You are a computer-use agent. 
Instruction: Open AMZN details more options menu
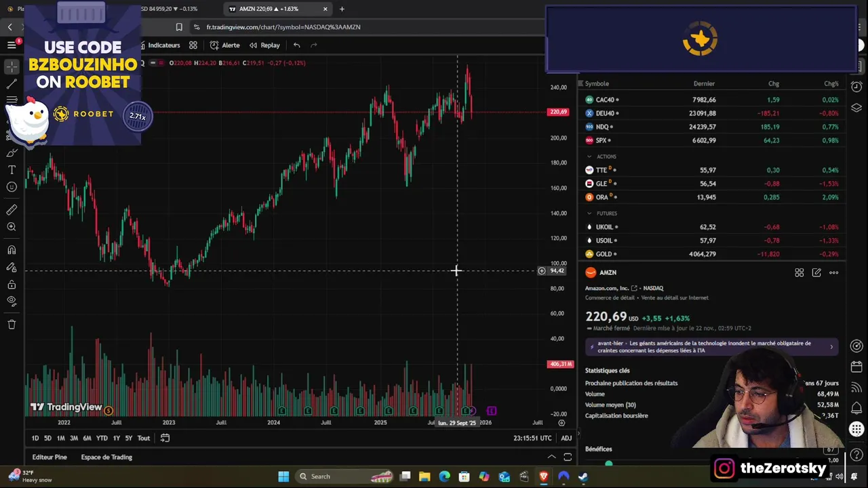click(x=833, y=272)
